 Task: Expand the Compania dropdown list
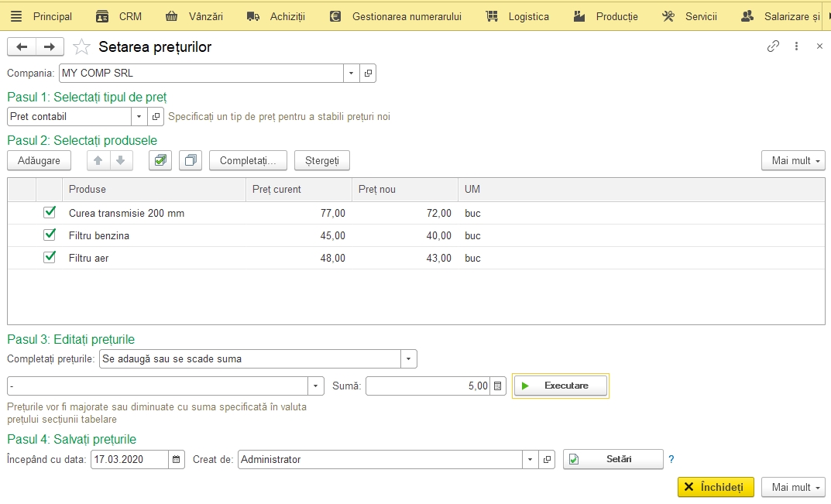point(352,73)
